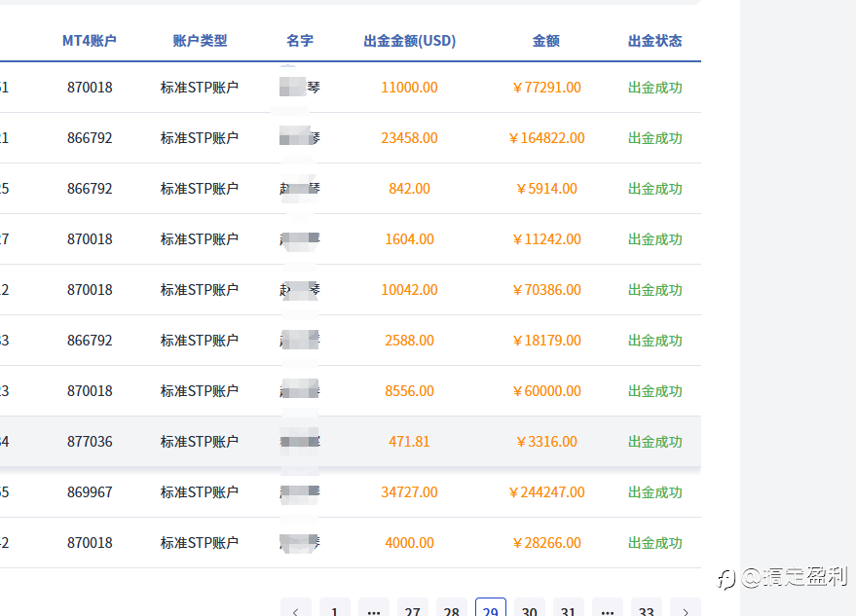
Task: Go to next page with right arrow
Action: 686,610
